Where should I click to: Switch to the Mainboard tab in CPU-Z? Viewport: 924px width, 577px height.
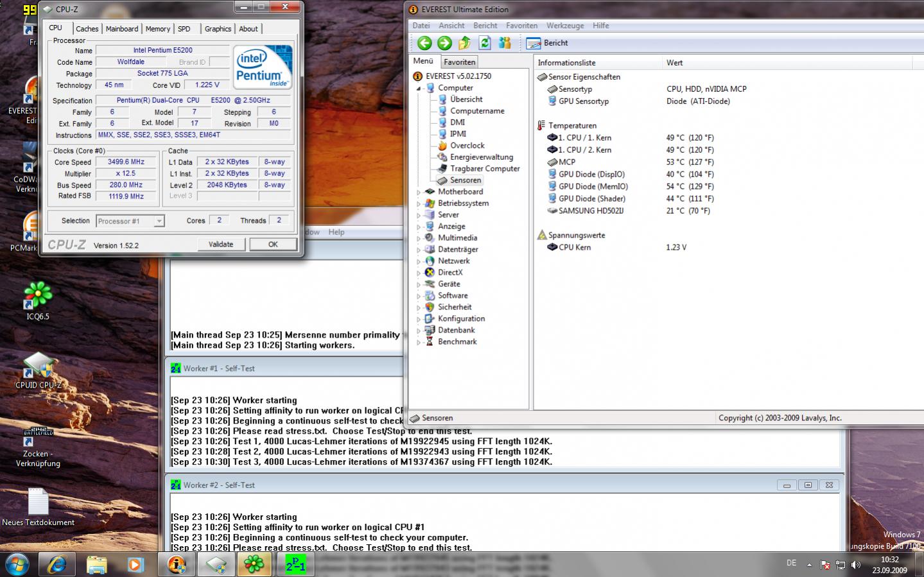[x=122, y=29]
